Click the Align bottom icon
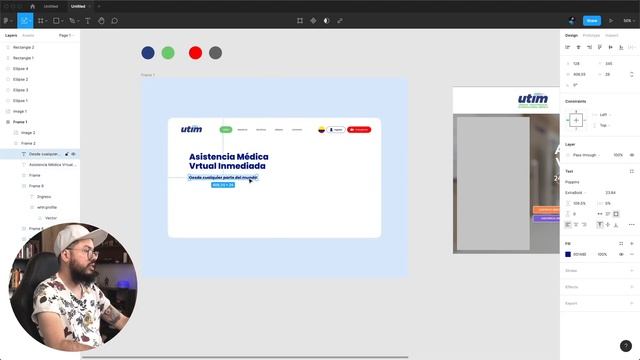The height and width of the screenshot is (360, 640). pyautogui.click(x=621, y=47)
